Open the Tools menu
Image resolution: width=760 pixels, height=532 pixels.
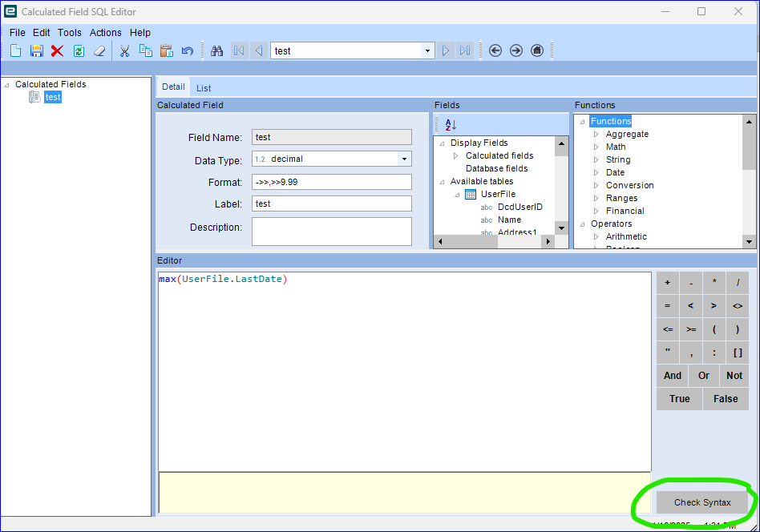point(69,33)
